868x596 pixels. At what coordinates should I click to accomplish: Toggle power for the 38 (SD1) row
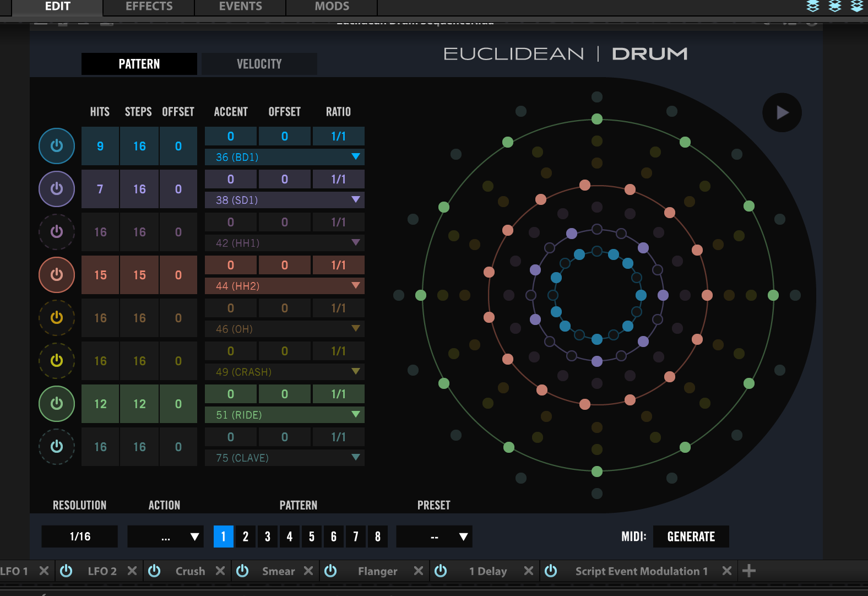pos(57,189)
